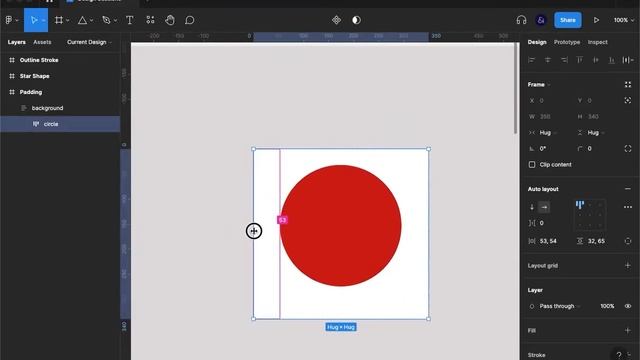Select the Text tool
Screen dimensions: 640x360
(129, 20)
